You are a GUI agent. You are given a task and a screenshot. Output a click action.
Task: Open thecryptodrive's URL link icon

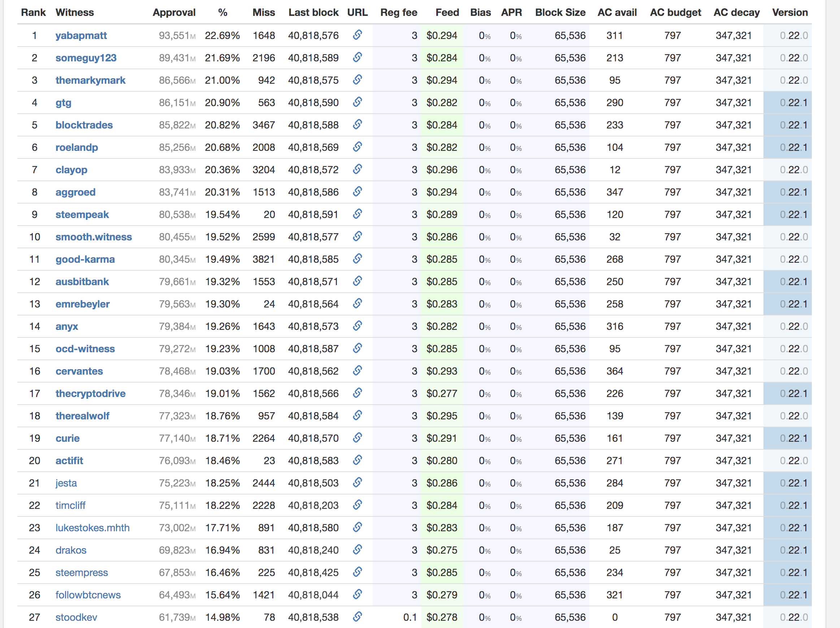point(357,393)
